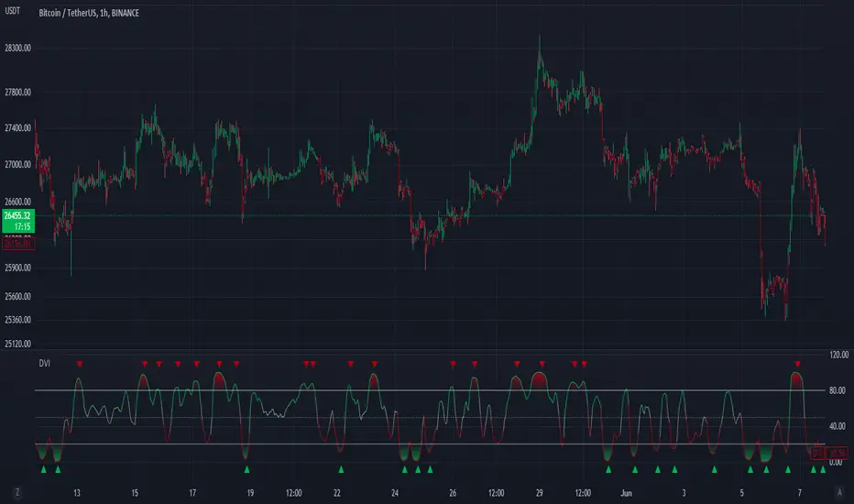Image resolution: width=854 pixels, height=504 pixels.
Task: Click the 120.00 label on DVI scale
Action: pyautogui.click(x=838, y=355)
